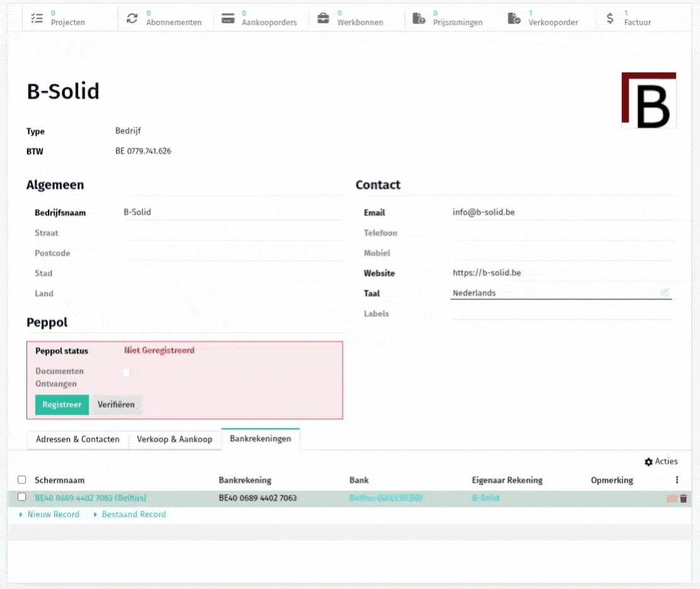Toggle the select-all checkbox beside Schermnaam
Viewport: 700px width, 589px height.
tap(22, 480)
